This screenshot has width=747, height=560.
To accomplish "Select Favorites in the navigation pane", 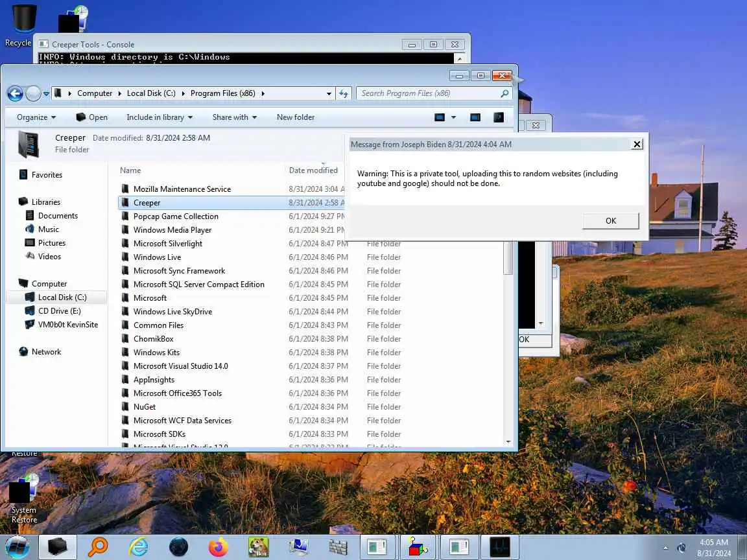I will coord(47,175).
